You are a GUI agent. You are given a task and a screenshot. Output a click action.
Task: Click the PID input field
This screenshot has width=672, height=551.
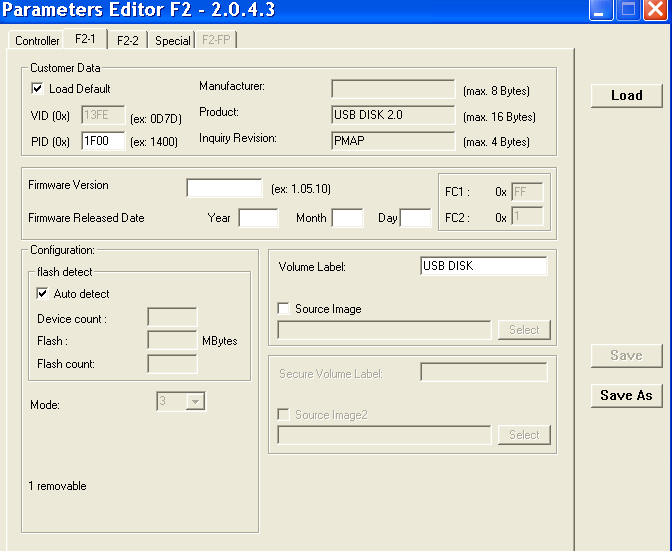(x=103, y=141)
